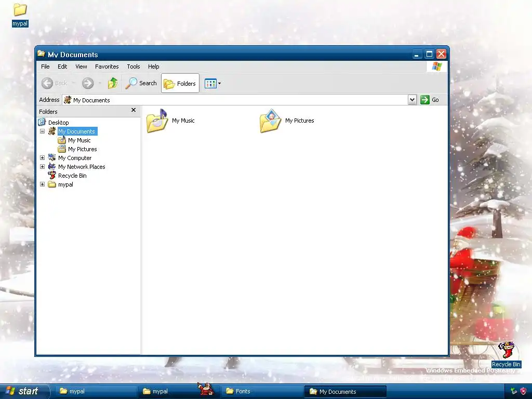Click the safely remove hardware tray icon
Screen dimensions: 532x399
click(514, 391)
